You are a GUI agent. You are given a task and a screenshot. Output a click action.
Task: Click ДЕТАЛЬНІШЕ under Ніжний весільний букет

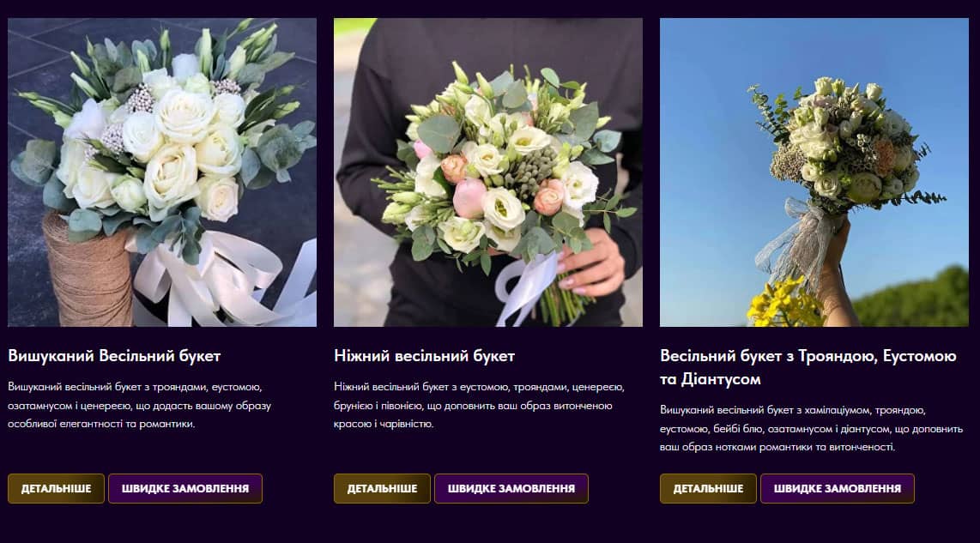coord(382,488)
